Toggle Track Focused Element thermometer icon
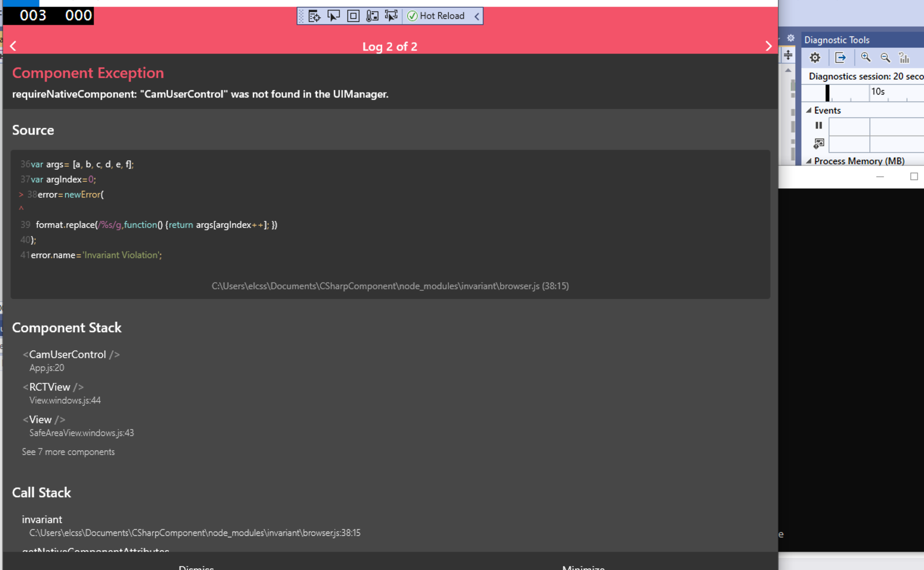The width and height of the screenshot is (924, 570). pos(372,16)
